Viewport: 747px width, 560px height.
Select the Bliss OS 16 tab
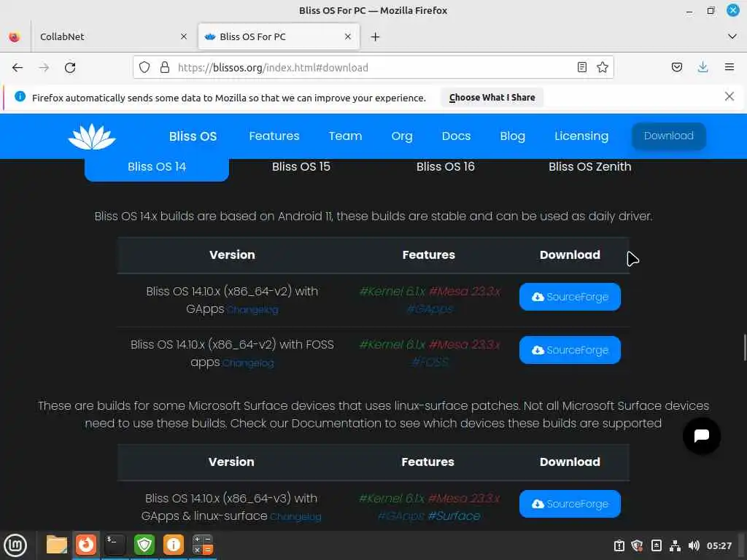(446, 167)
